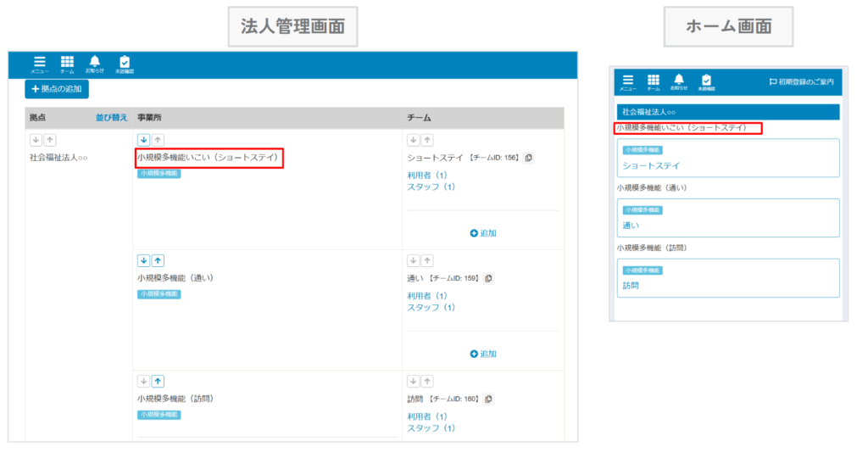
Task: Open ショートステイ team card on home screen
Action: (728, 158)
